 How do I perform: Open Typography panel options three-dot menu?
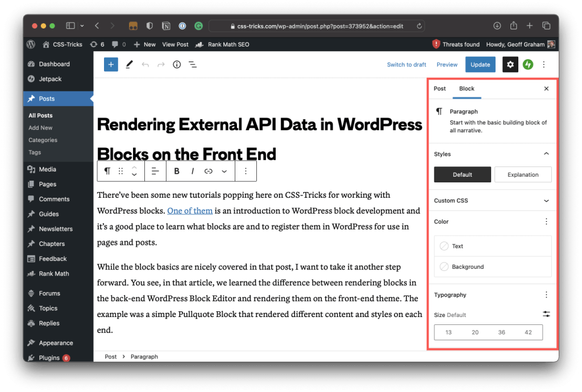point(546,295)
